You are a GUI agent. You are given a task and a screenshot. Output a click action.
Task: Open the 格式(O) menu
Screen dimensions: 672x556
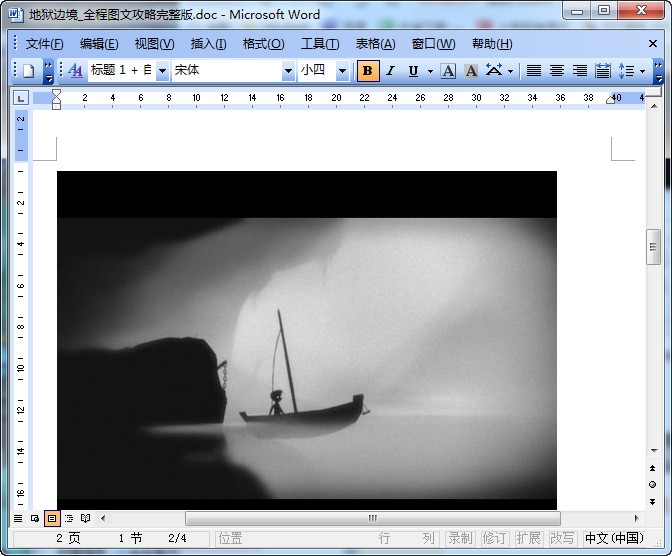(x=263, y=44)
